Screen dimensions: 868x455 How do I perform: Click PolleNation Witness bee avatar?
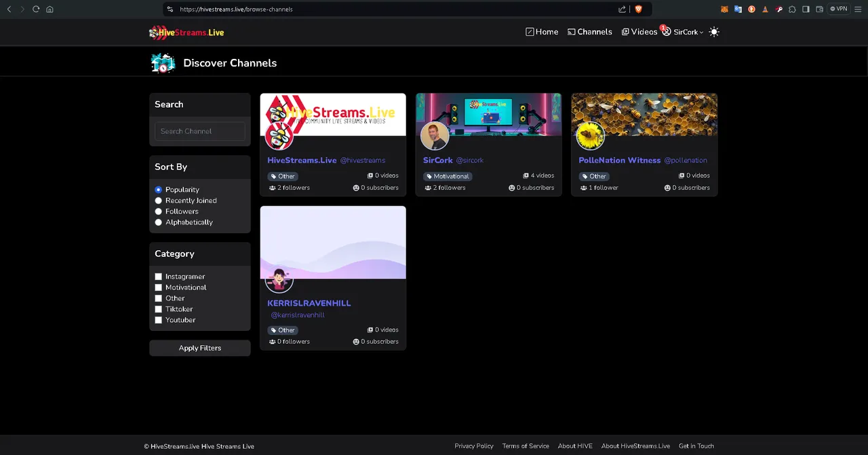[591, 136]
